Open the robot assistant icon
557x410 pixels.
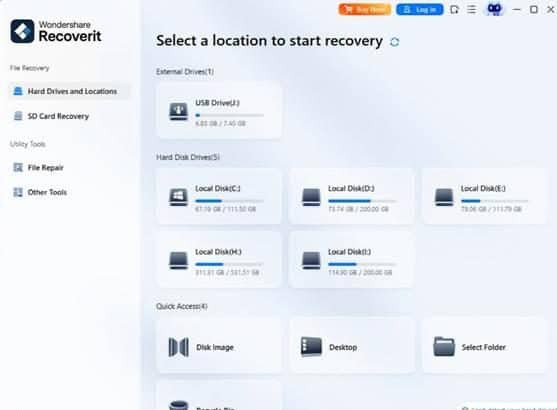tap(494, 9)
